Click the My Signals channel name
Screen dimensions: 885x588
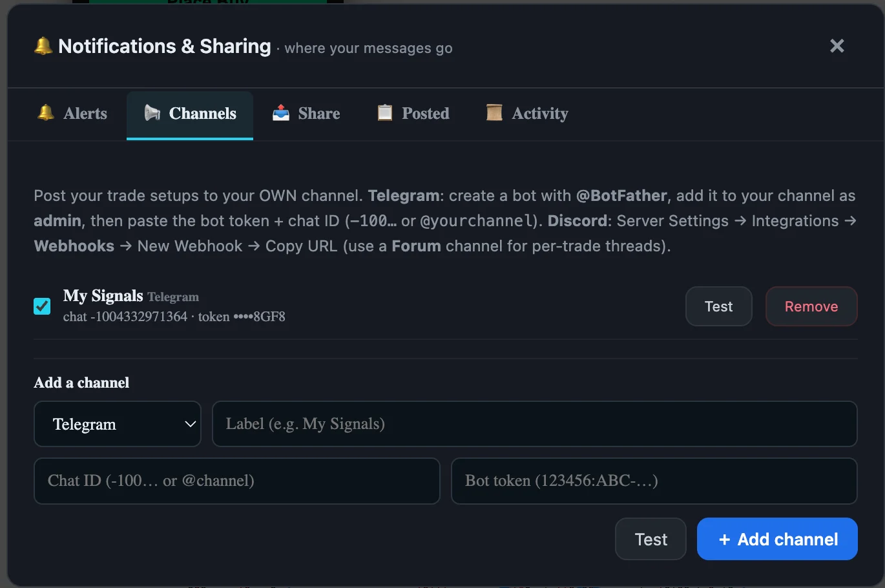click(x=103, y=296)
